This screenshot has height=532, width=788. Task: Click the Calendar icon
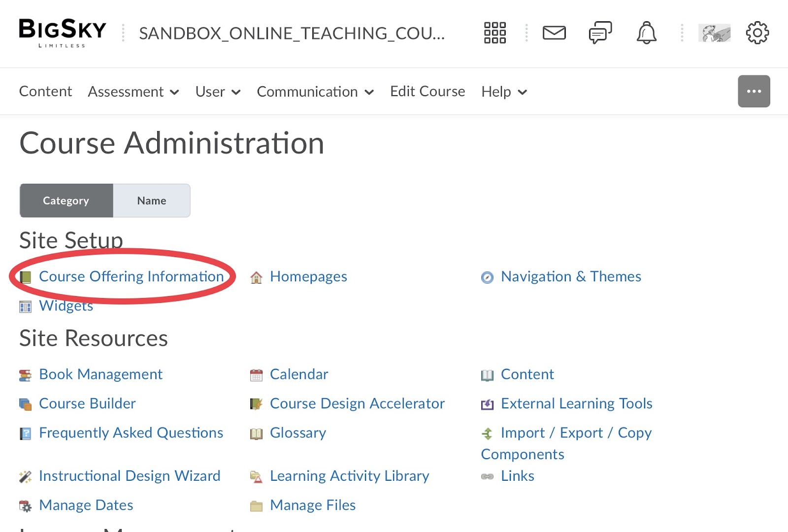click(x=256, y=375)
